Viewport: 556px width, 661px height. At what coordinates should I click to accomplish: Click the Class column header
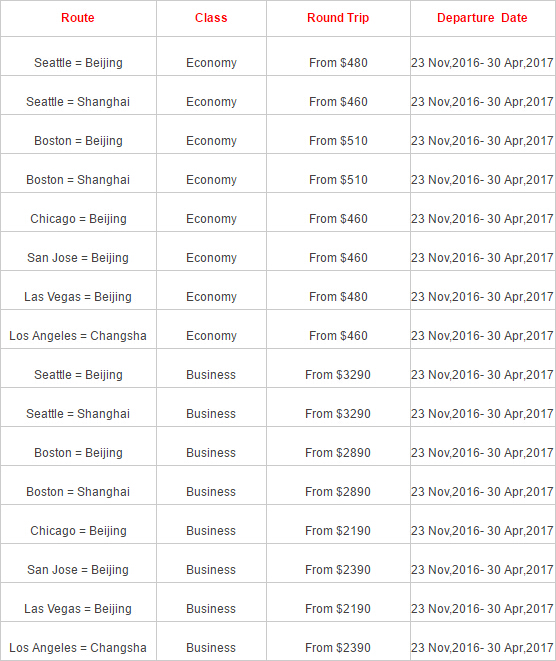211,18
